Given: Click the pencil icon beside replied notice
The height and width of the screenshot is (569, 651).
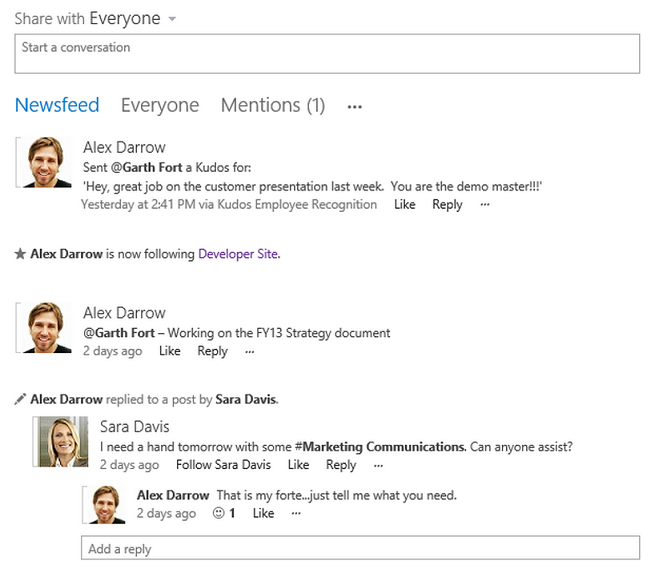Looking at the screenshot, I should (x=20, y=399).
